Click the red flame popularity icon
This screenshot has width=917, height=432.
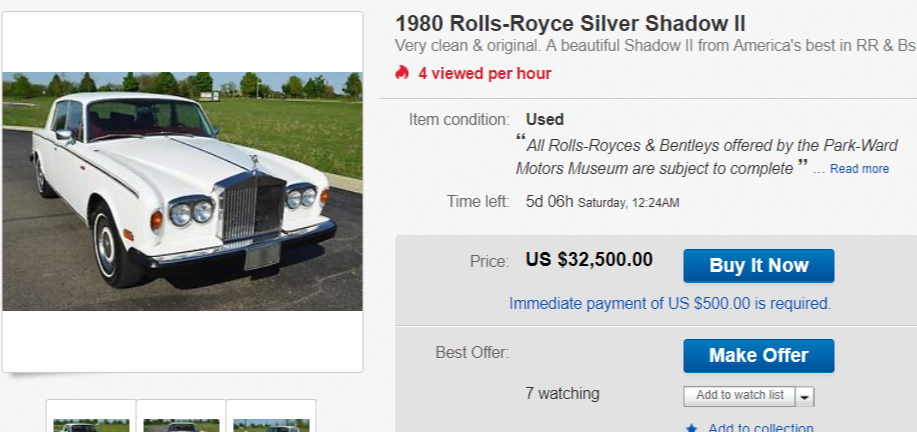(x=402, y=73)
